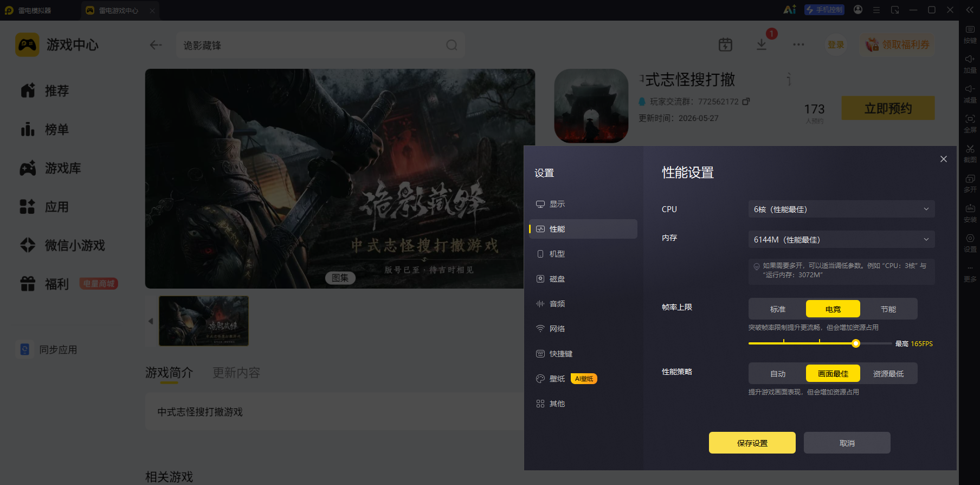980x485 pixels.
Task: Click the 领取福利券 coupon button
Action: click(x=898, y=44)
